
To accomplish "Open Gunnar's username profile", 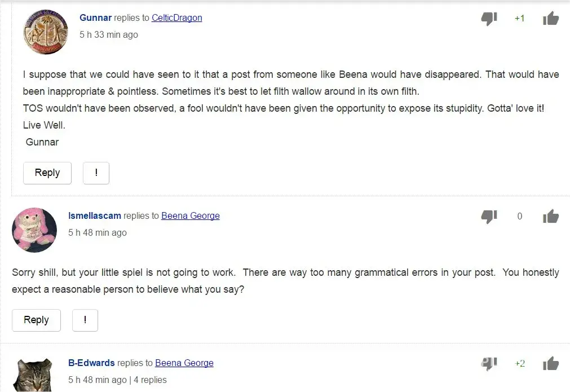I will (95, 18).
